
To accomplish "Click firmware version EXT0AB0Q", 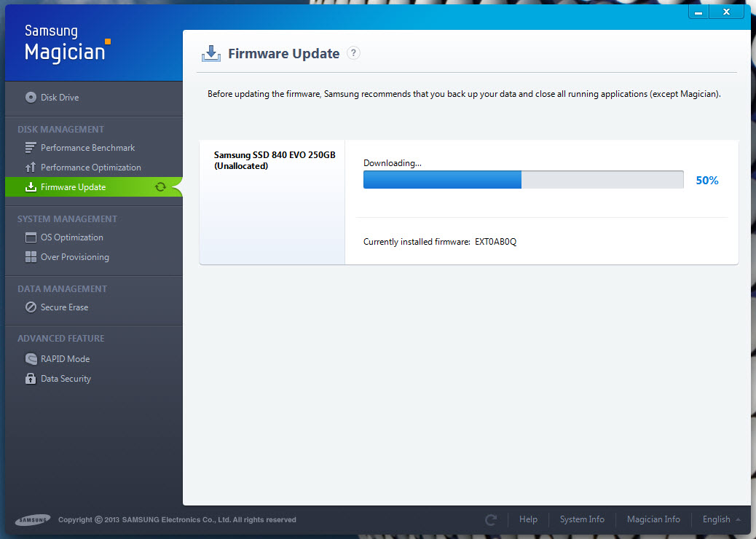I will tap(496, 242).
